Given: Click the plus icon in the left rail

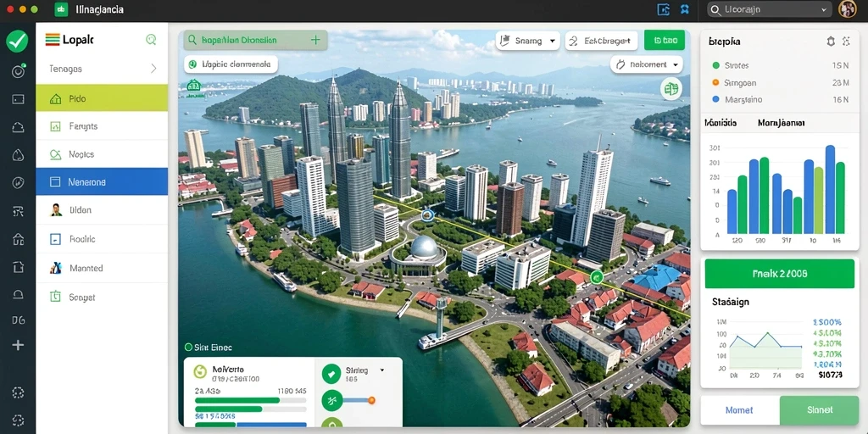Looking at the screenshot, I should tap(18, 346).
